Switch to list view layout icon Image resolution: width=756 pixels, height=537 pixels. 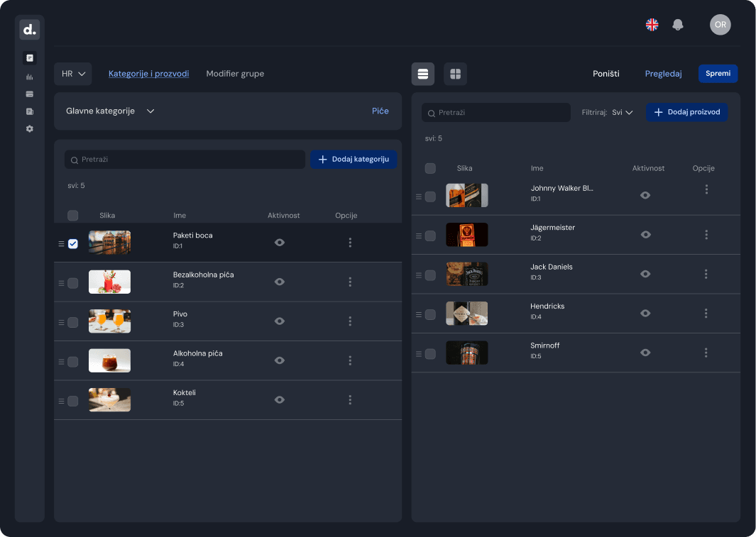click(423, 74)
